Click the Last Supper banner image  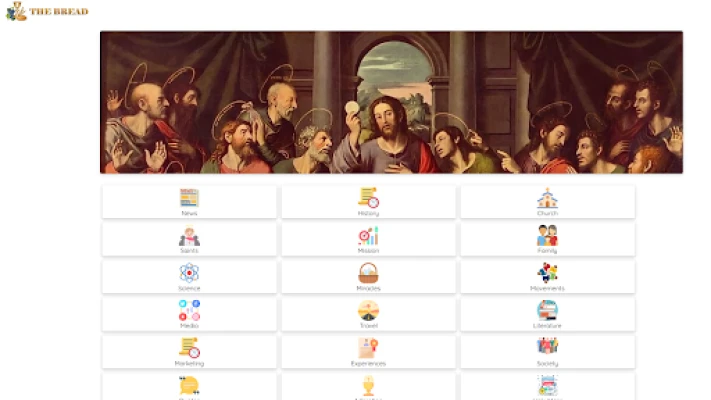coord(391,102)
